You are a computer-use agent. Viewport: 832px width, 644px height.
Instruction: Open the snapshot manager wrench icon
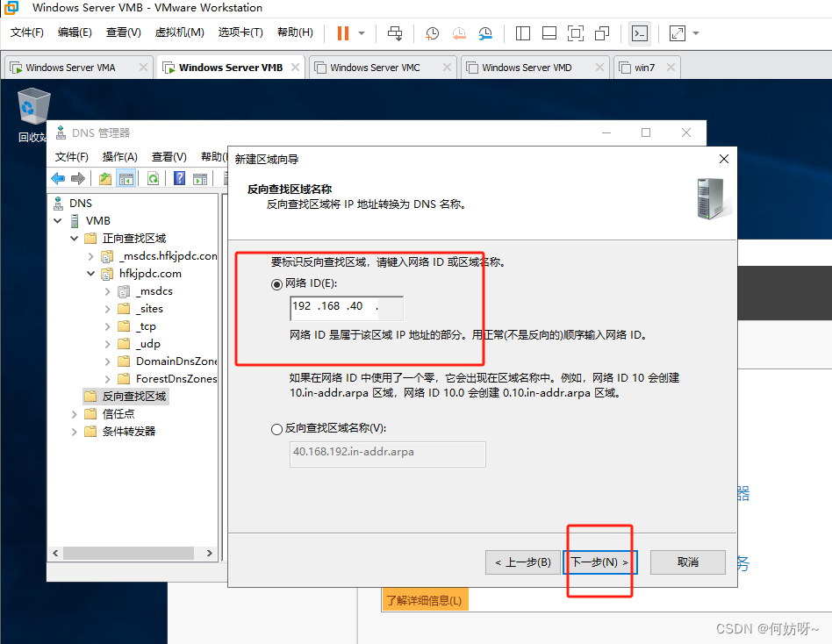tap(485, 33)
